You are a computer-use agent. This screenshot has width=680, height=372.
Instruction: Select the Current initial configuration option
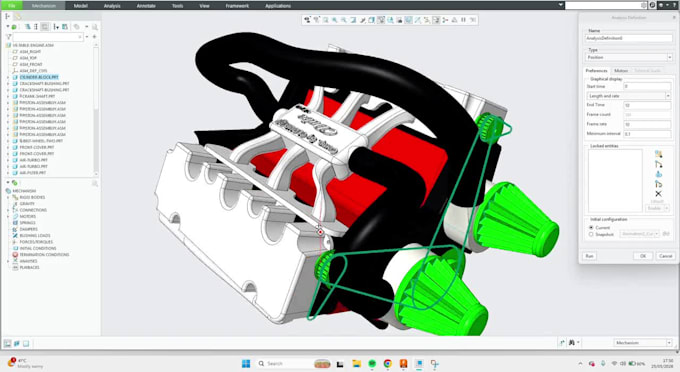click(x=591, y=227)
